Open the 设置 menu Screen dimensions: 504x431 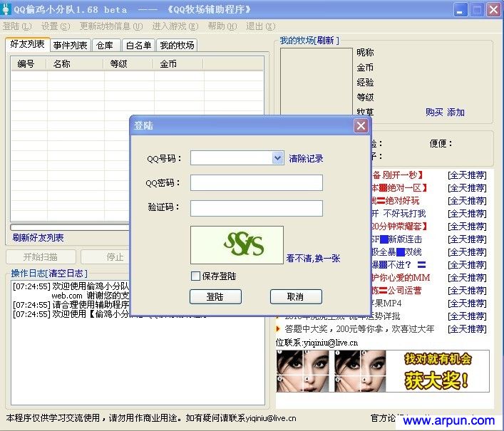(x=56, y=26)
